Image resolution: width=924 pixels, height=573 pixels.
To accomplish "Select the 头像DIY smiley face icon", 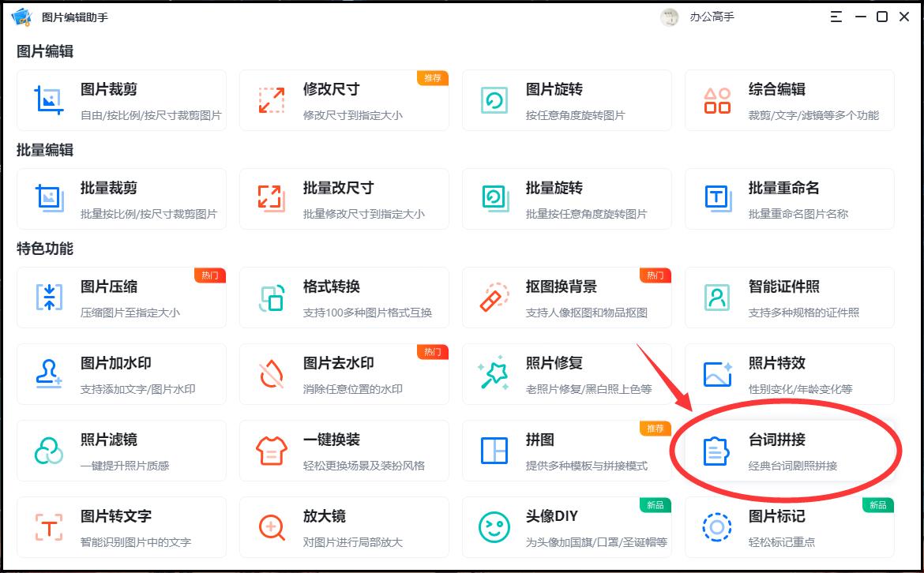I will [494, 527].
